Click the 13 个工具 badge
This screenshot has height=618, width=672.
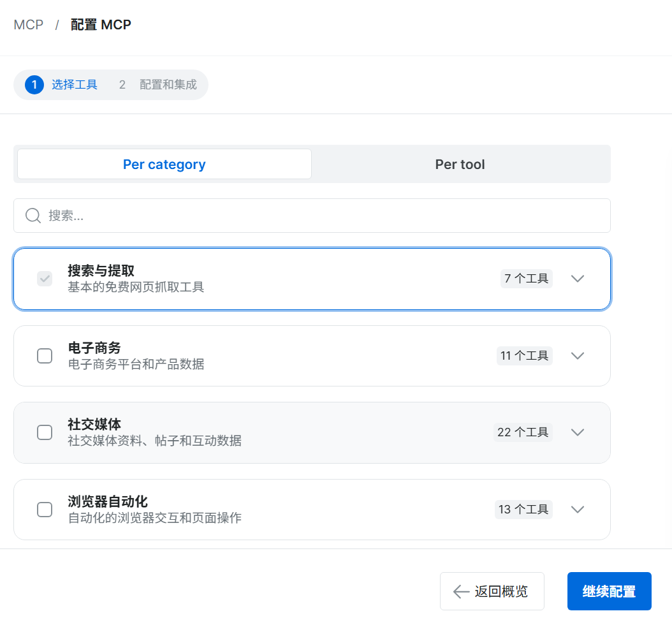point(523,509)
